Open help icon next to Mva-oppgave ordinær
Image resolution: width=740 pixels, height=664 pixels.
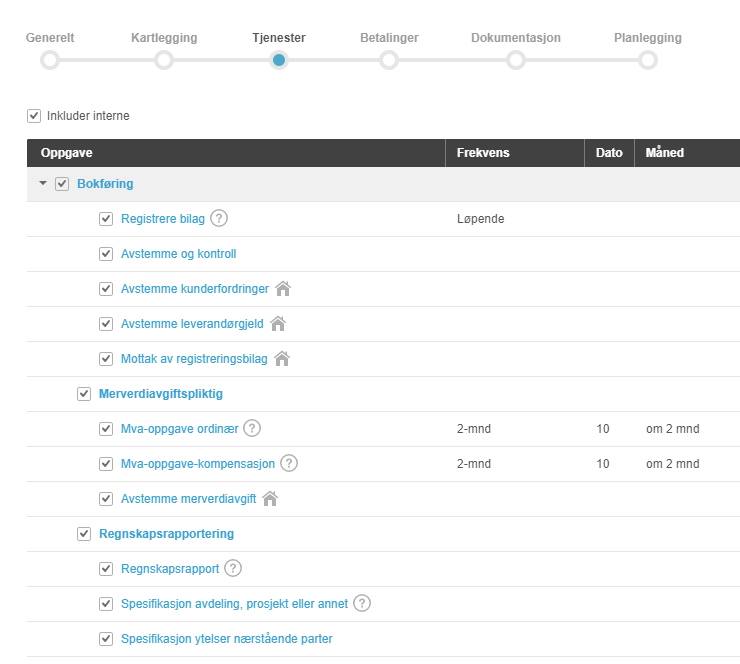point(252,429)
